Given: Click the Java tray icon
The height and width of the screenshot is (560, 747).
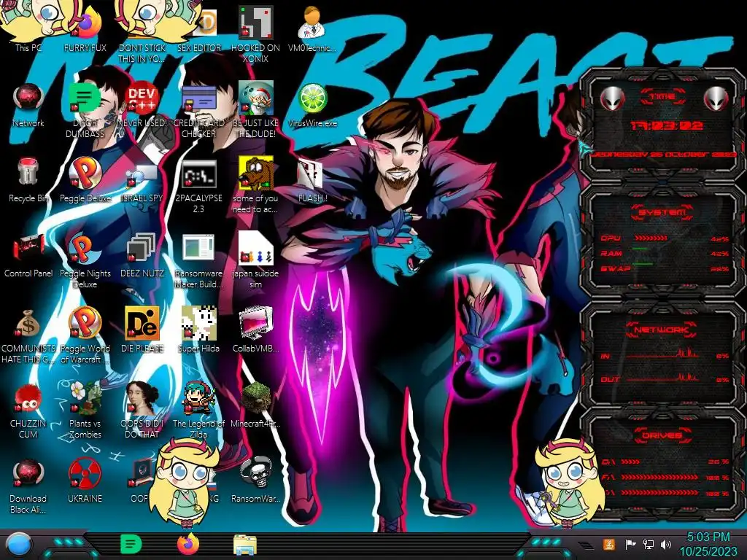Looking at the screenshot, I should click(609, 544).
